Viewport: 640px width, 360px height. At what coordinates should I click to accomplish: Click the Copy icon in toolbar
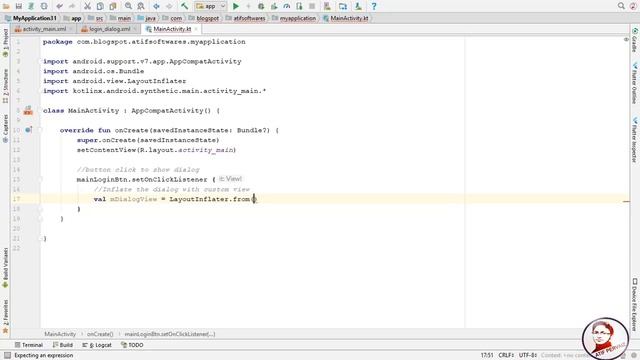pos(100,6)
